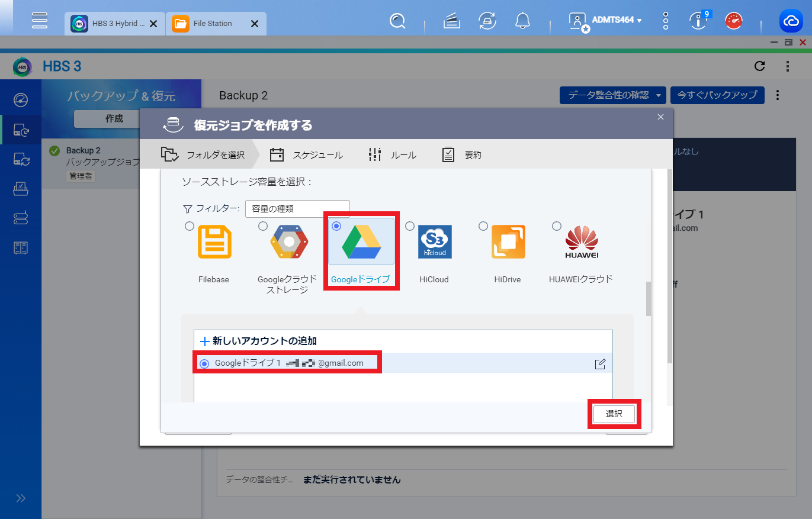The width and height of the screenshot is (812, 519).
Task: Open the desktop search magnifier icon
Action: (397, 22)
